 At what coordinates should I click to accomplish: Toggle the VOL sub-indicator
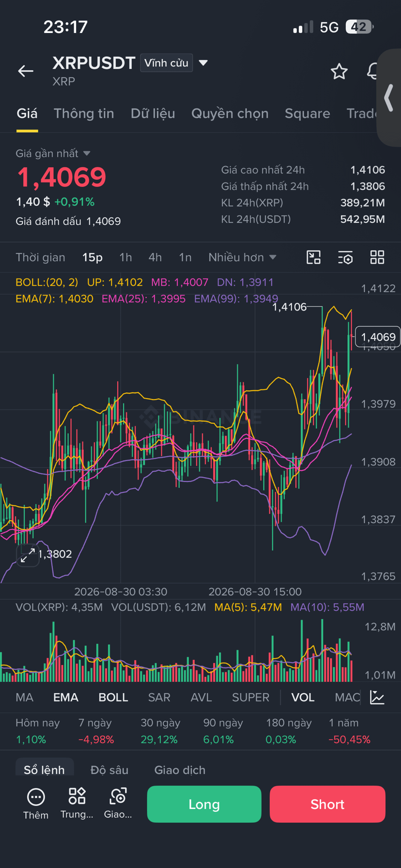coord(303,697)
